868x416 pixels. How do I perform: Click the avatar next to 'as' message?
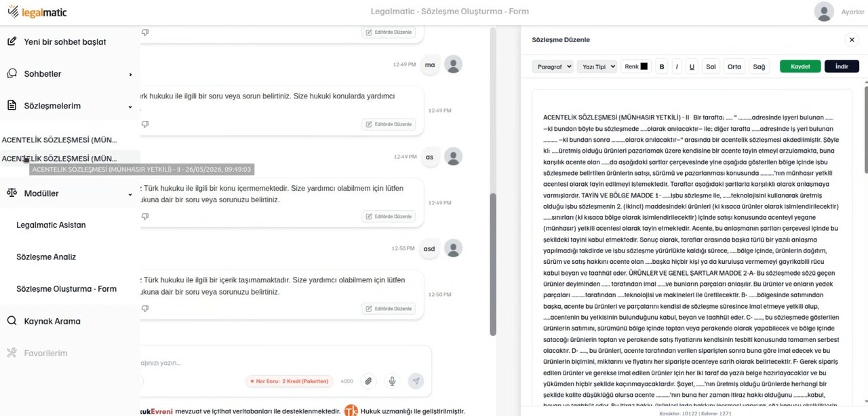point(453,157)
